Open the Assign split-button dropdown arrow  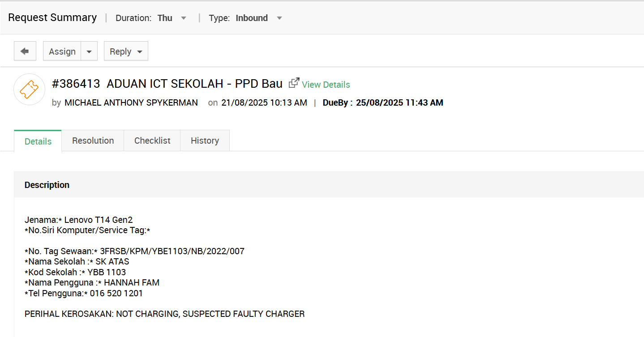(x=89, y=51)
